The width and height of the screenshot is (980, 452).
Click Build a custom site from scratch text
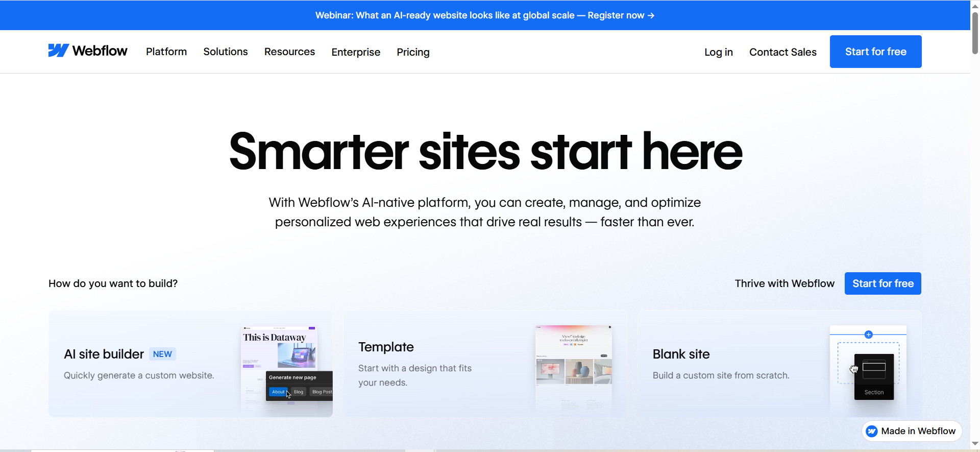point(721,375)
